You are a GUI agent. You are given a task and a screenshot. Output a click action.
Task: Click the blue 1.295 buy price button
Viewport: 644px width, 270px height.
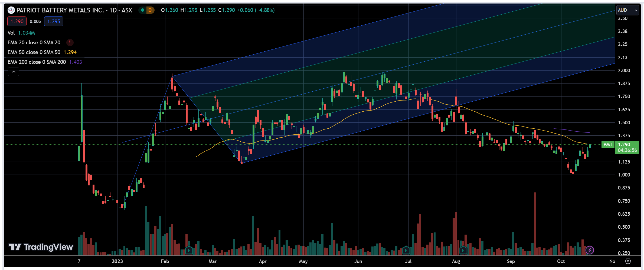[54, 21]
